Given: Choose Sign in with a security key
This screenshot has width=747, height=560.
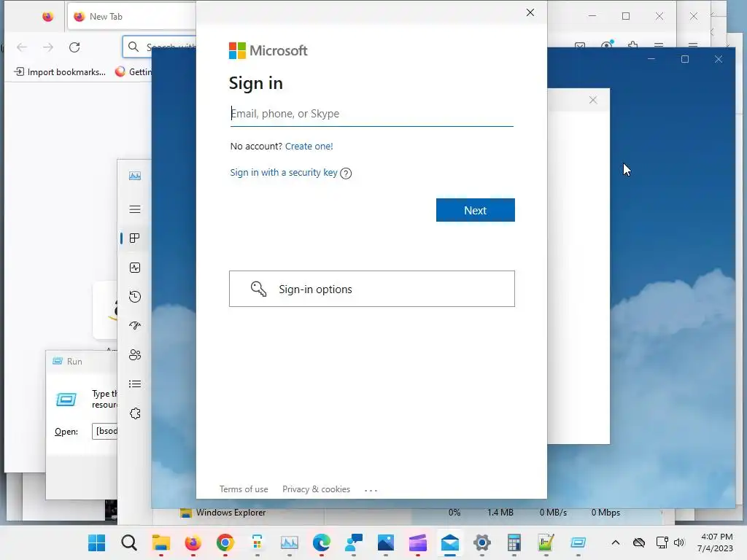Looking at the screenshot, I should click(284, 172).
